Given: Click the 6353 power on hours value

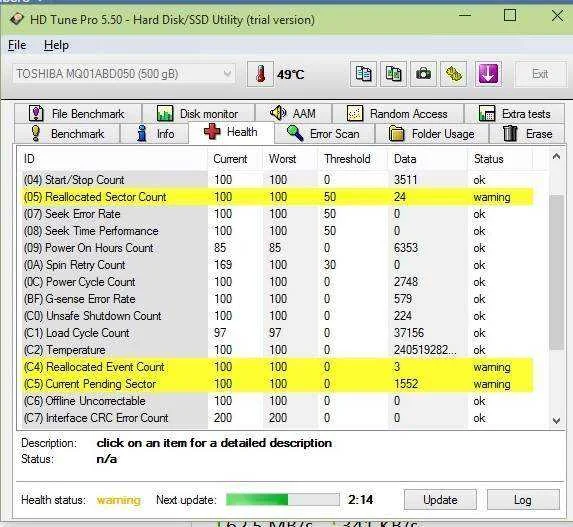Looking at the screenshot, I should coord(406,248).
